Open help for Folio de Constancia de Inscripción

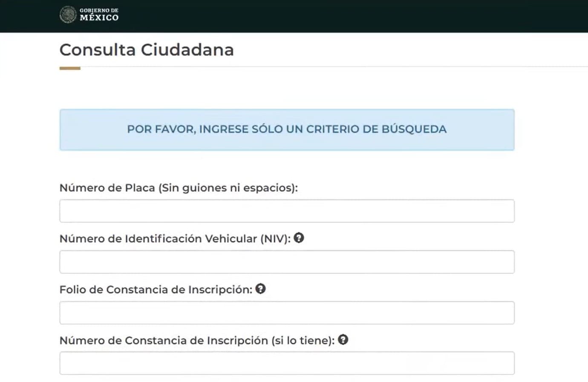tap(261, 289)
